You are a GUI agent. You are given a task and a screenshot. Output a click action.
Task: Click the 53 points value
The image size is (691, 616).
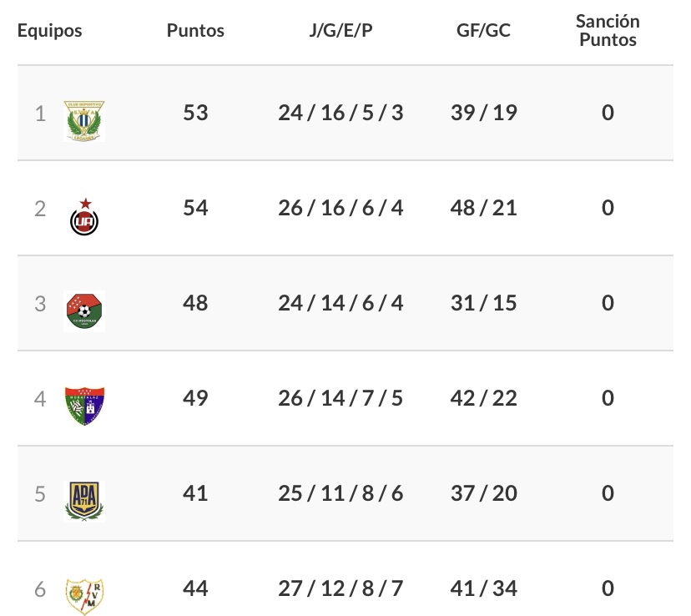pos(195,113)
